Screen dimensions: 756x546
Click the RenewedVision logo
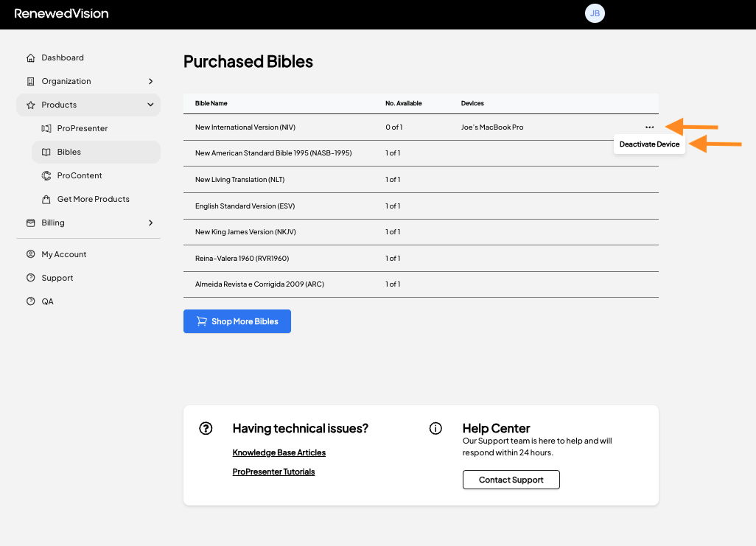click(61, 13)
